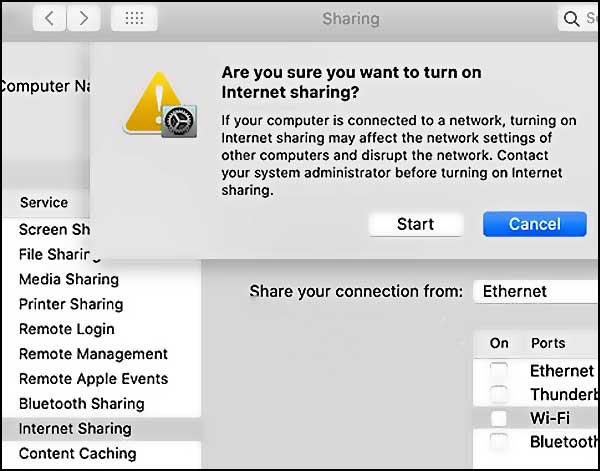The image size is (600, 471).
Task: Select Bluetooth Sharing service
Action: [x=82, y=404]
